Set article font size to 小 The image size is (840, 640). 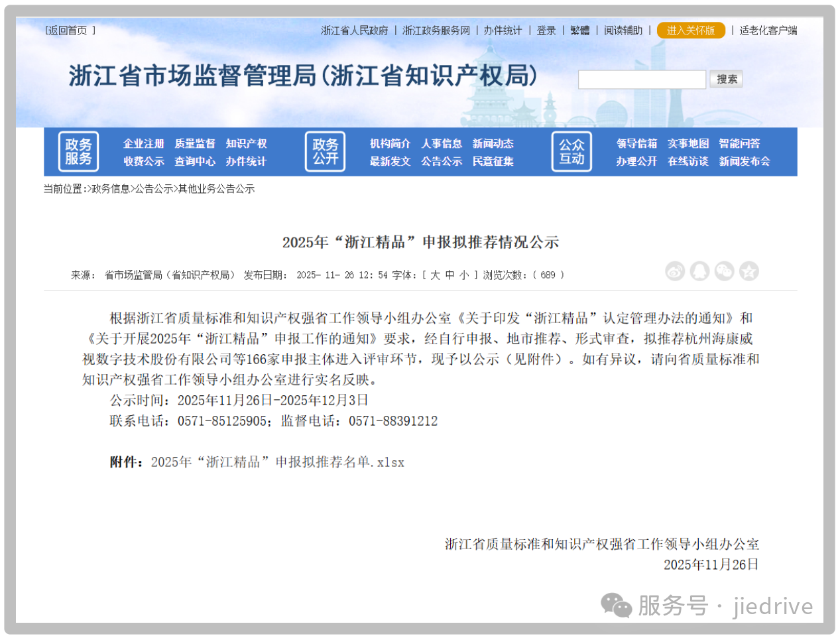(x=465, y=275)
